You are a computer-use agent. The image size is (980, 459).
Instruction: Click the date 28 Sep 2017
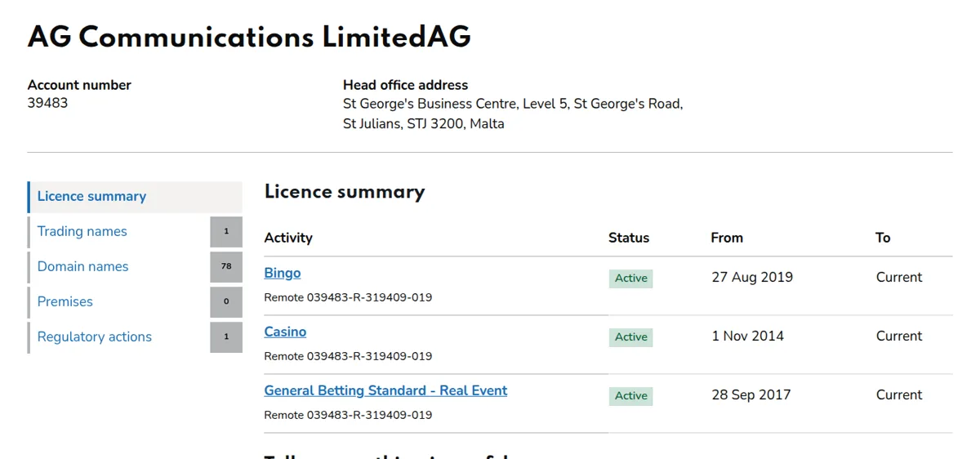(x=751, y=394)
